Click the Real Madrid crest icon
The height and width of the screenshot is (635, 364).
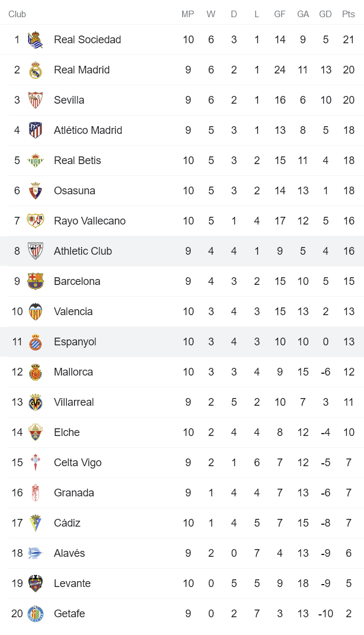pyautogui.click(x=36, y=70)
